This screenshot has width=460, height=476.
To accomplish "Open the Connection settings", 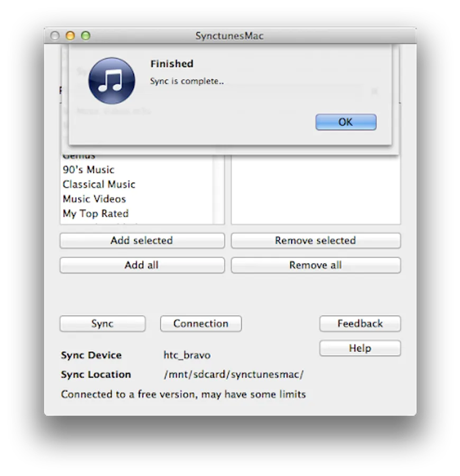I will [201, 324].
